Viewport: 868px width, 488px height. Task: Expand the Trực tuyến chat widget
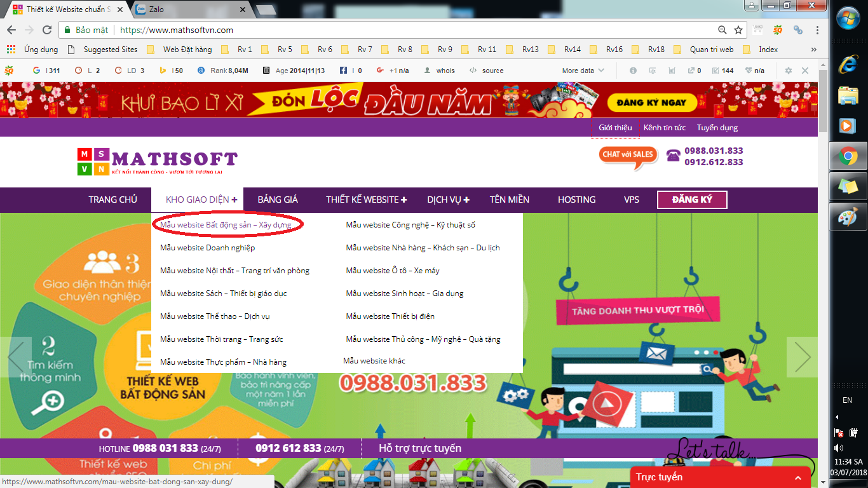(x=720, y=477)
